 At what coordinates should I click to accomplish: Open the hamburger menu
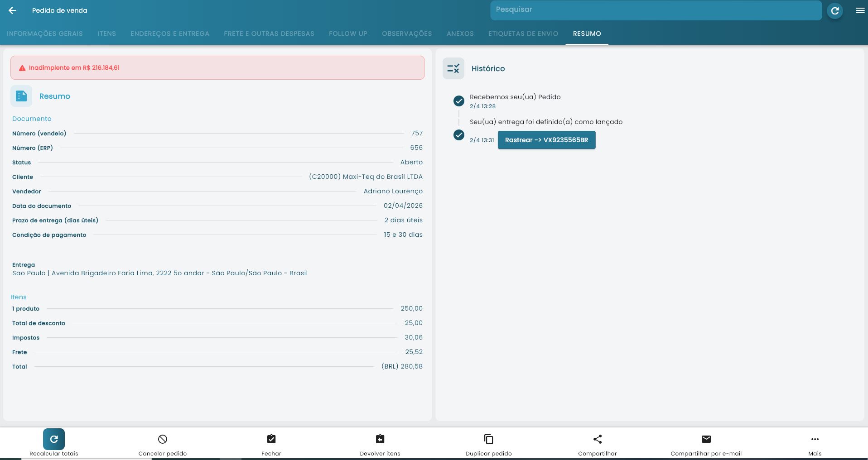point(860,10)
